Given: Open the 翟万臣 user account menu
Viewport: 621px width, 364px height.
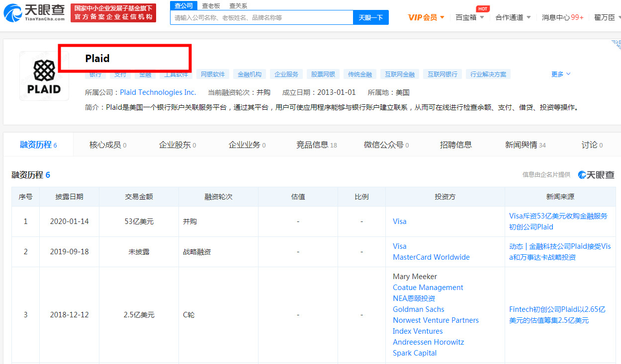Looking at the screenshot, I should [x=607, y=17].
